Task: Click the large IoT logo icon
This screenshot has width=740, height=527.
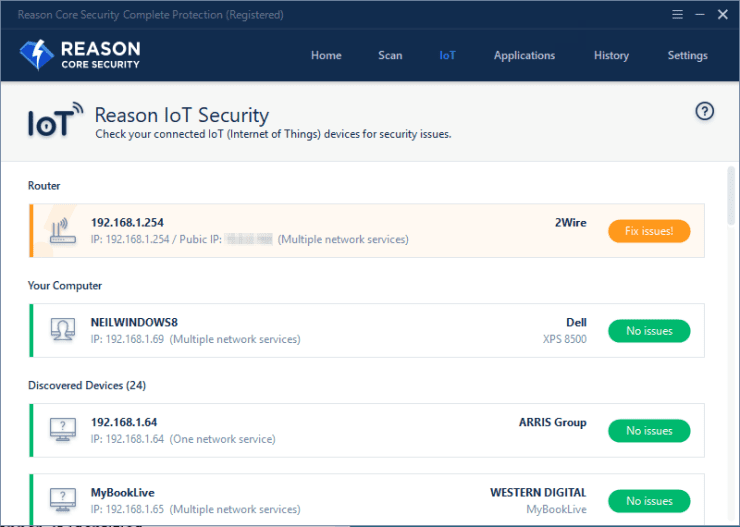Action: coord(55,120)
